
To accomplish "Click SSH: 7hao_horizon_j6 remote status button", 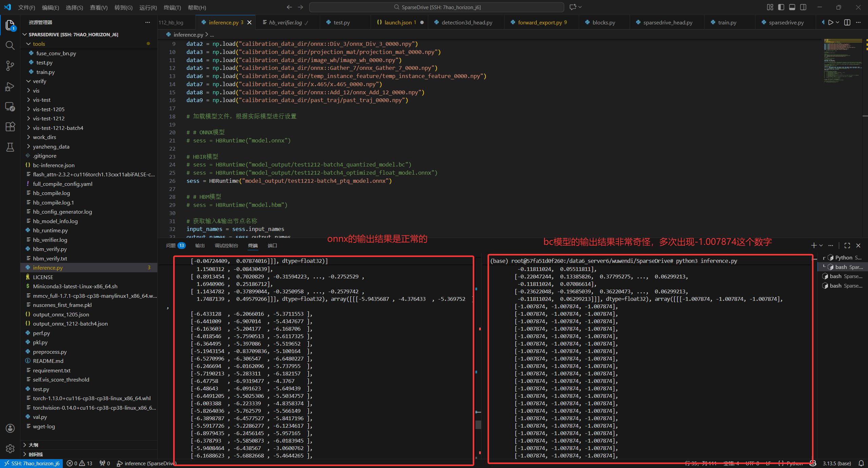I will click(32, 463).
